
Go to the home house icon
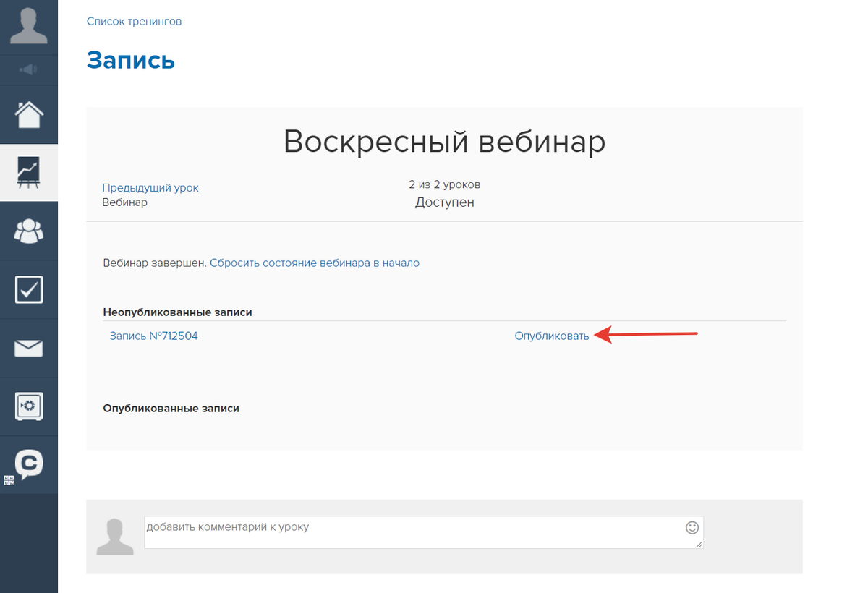[x=29, y=114]
